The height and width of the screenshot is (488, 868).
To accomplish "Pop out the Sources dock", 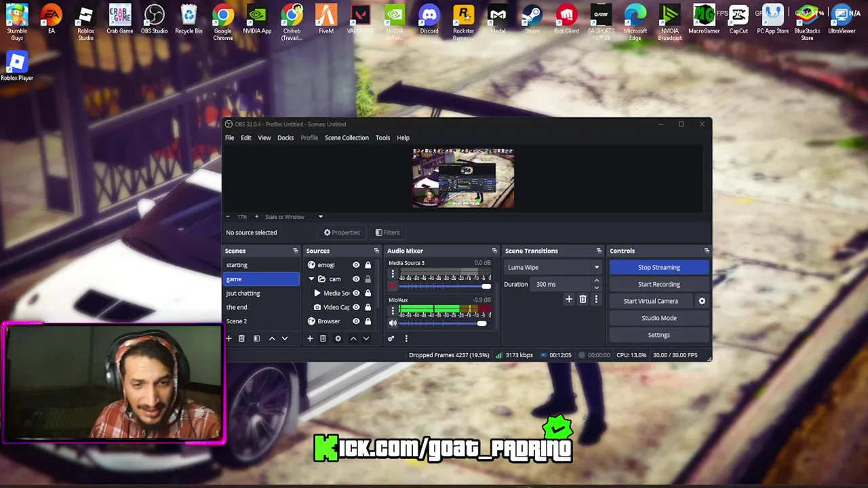I will coord(376,251).
